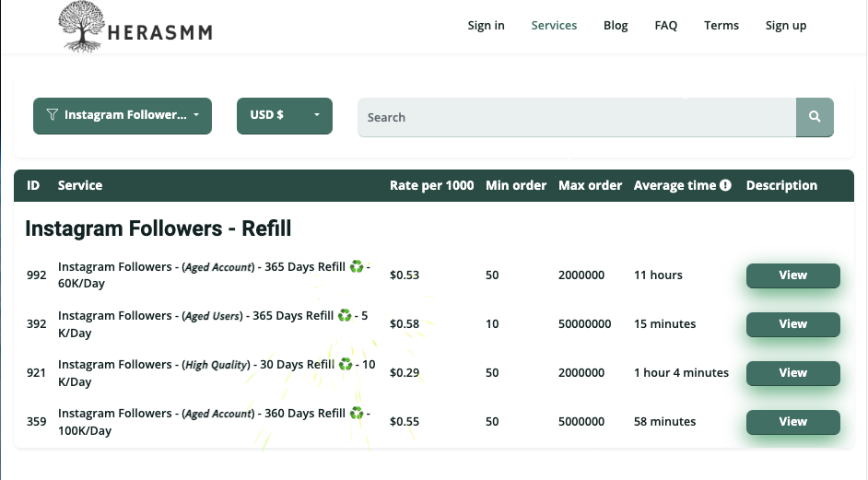Go to the Blog menu item

click(616, 26)
